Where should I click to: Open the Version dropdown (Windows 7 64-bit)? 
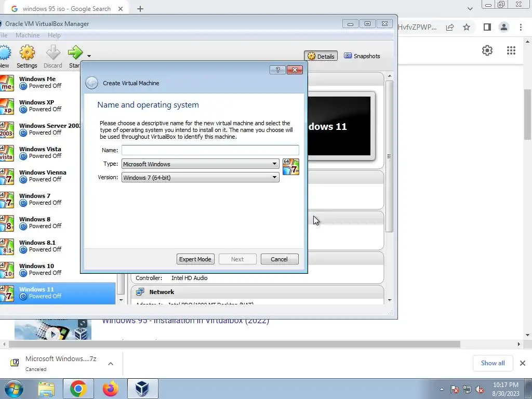pos(200,178)
